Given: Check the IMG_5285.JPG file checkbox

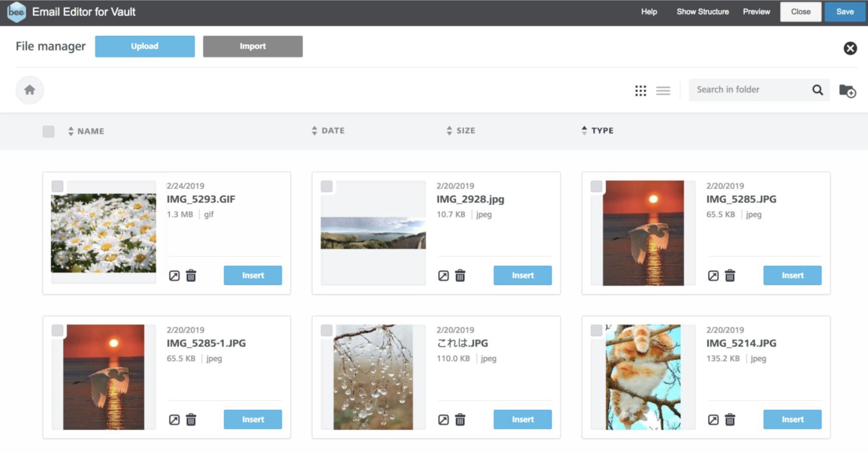Looking at the screenshot, I should point(596,186).
